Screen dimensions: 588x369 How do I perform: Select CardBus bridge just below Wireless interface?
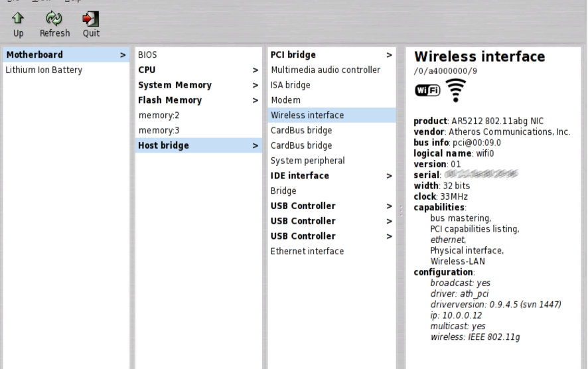point(332,130)
